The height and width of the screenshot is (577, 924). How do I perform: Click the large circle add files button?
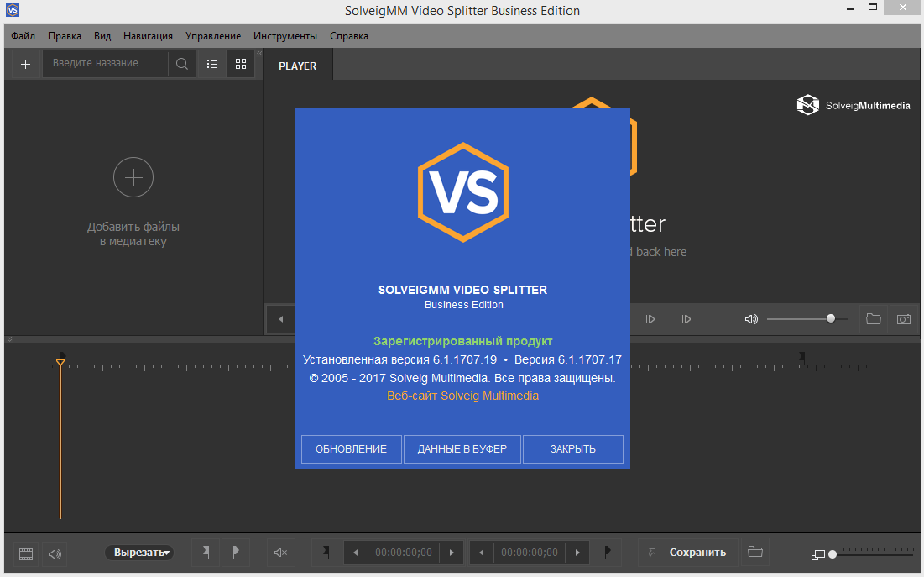(x=133, y=177)
